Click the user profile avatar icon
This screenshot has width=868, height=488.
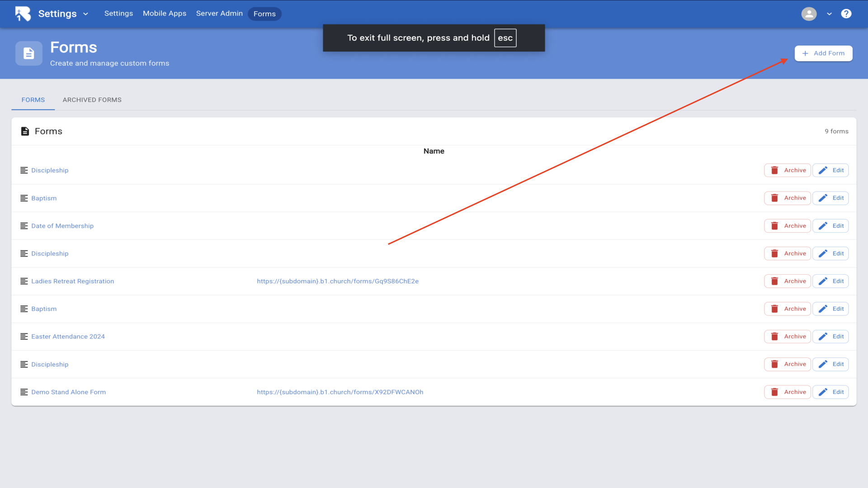pos(809,14)
